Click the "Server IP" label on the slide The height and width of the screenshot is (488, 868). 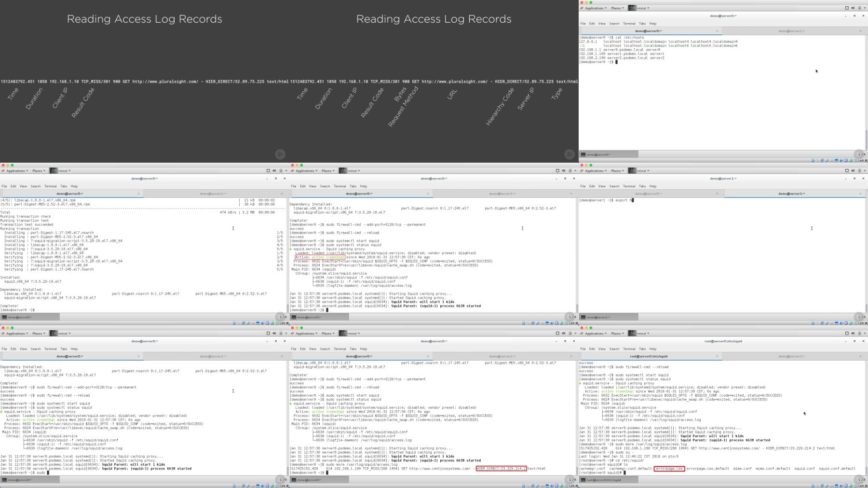[526, 98]
